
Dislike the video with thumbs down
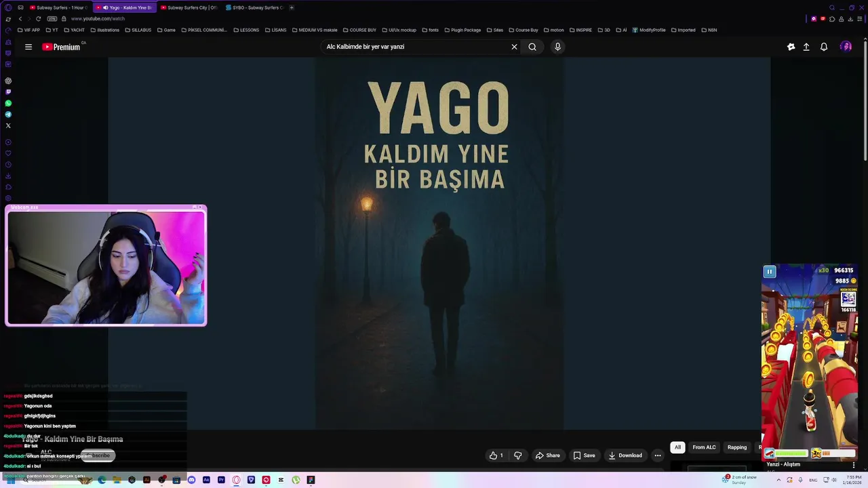point(518,455)
